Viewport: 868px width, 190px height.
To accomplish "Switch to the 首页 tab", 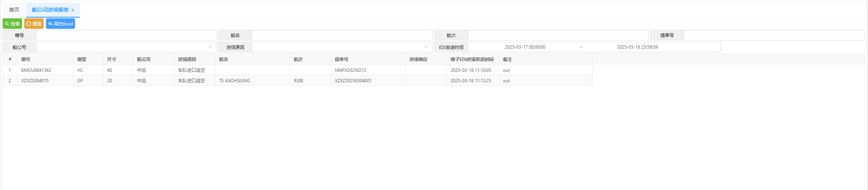I will tap(14, 10).
